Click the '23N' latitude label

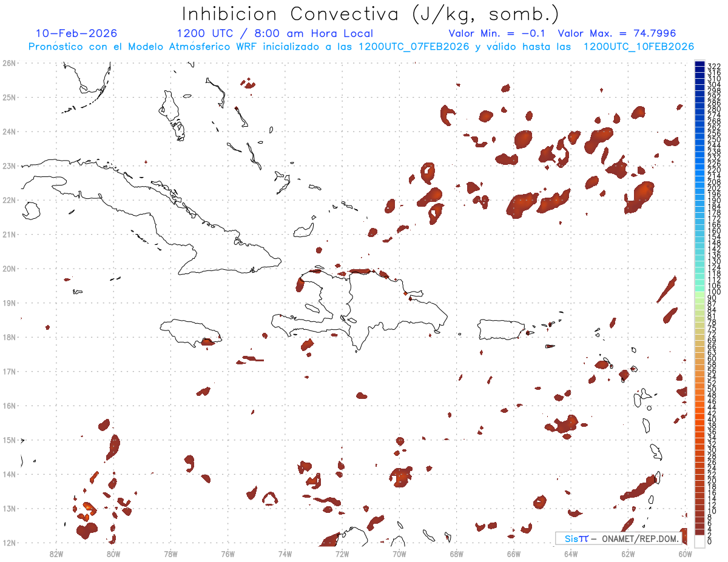point(9,166)
